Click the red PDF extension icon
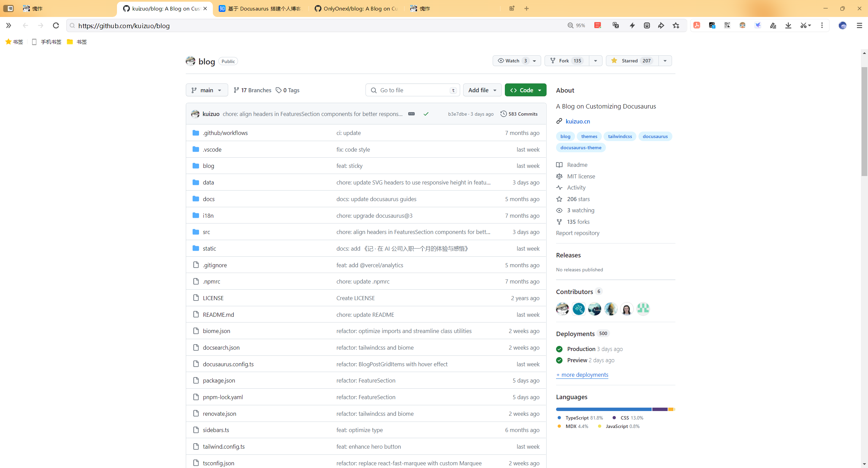 (697, 25)
